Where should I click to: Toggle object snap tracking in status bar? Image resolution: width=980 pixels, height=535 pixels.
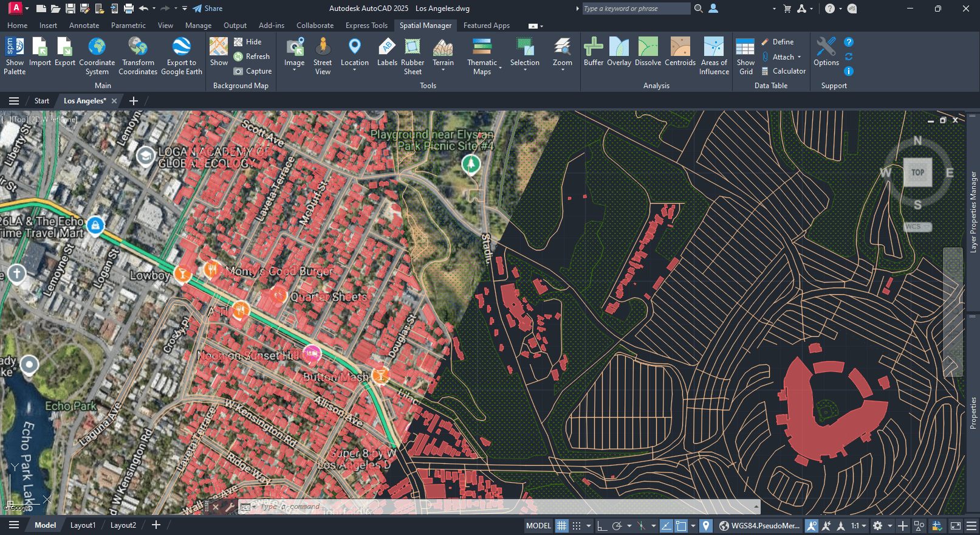[x=666, y=526]
